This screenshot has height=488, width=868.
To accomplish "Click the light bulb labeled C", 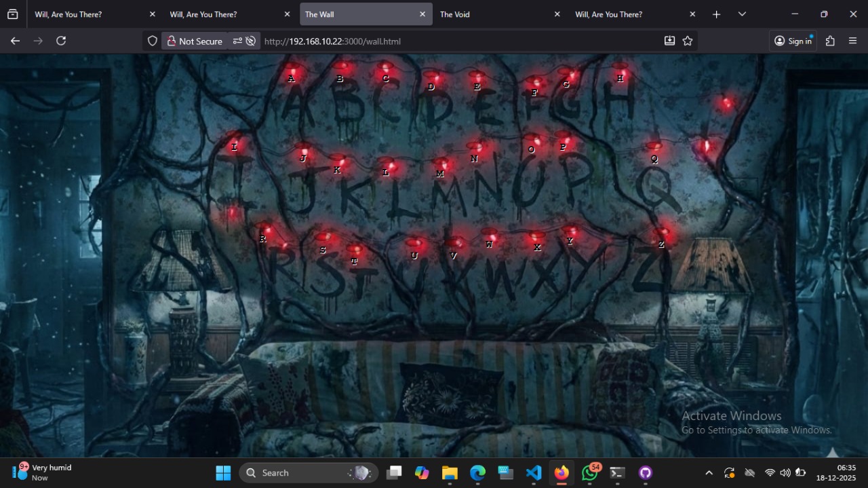I will coord(385,69).
